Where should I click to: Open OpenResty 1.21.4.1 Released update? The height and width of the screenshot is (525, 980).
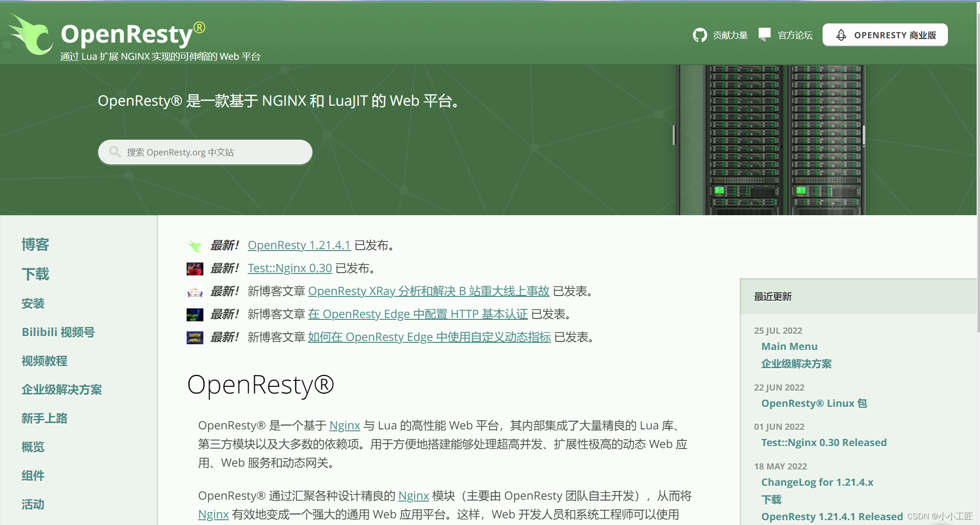click(832, 517)
